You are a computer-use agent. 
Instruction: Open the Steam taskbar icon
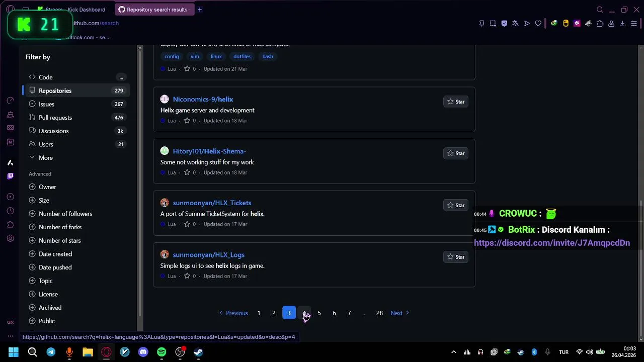198,352
